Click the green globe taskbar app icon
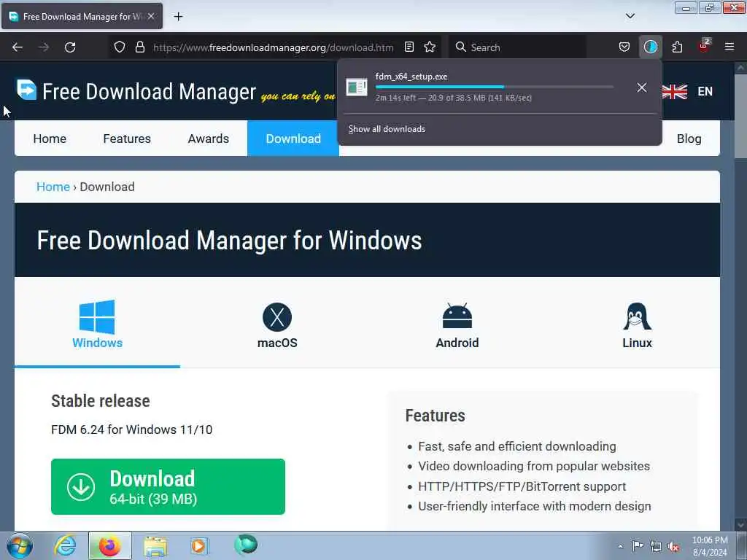Screen dimensions: 747x560 (x=246, y=545)
